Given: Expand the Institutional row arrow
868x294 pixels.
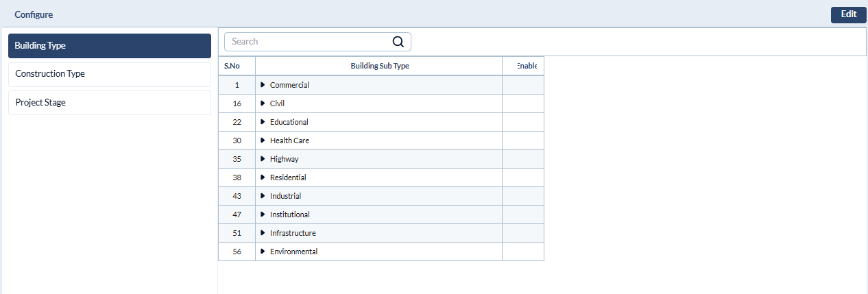Looking at the screenshot, I should (x=263, y=215).
